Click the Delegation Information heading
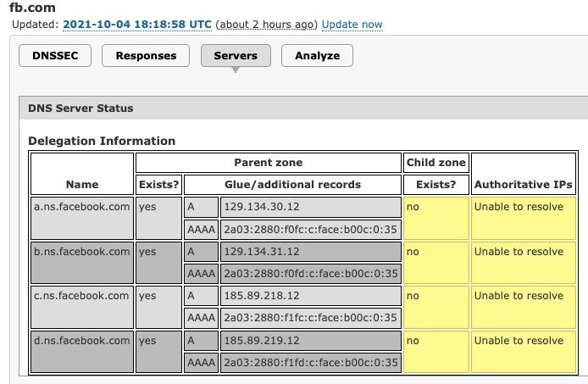 coord(102,141)
